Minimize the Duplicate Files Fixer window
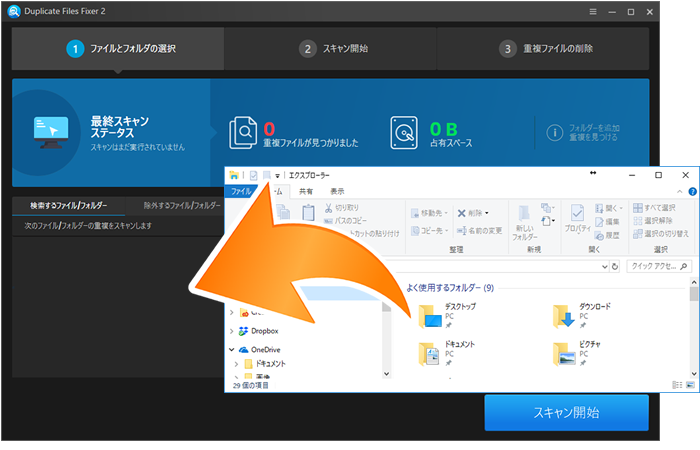The image size is (700, 450). point(612,12)
